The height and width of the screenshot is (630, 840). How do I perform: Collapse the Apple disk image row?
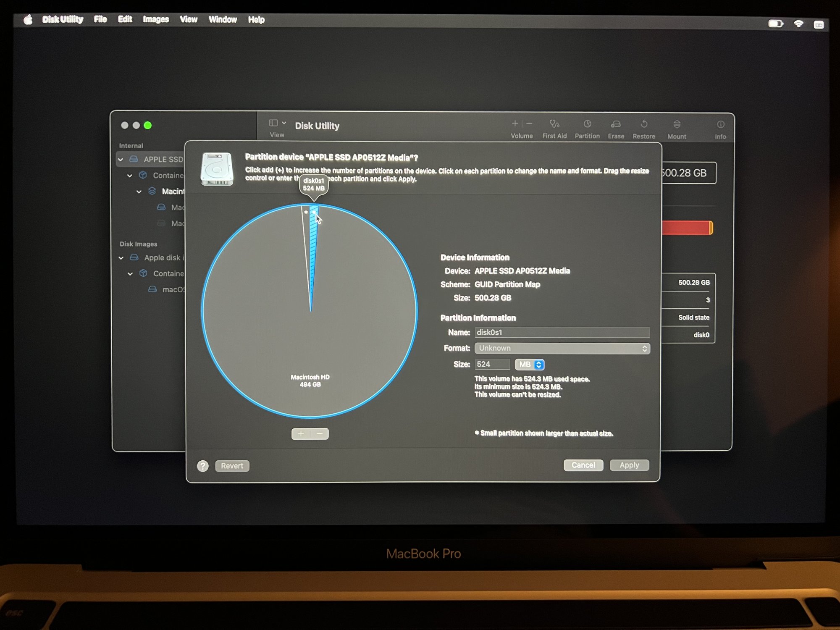(x=121, y=258)
